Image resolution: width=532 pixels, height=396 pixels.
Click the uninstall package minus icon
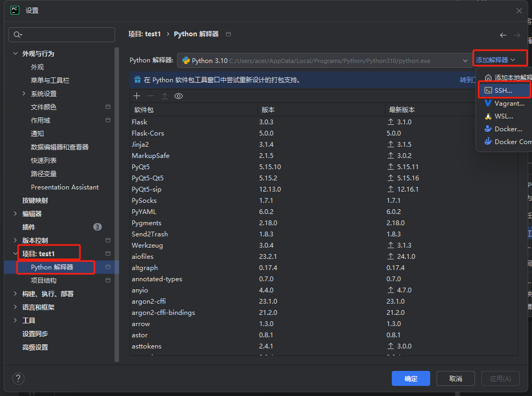tap(151, 96)
